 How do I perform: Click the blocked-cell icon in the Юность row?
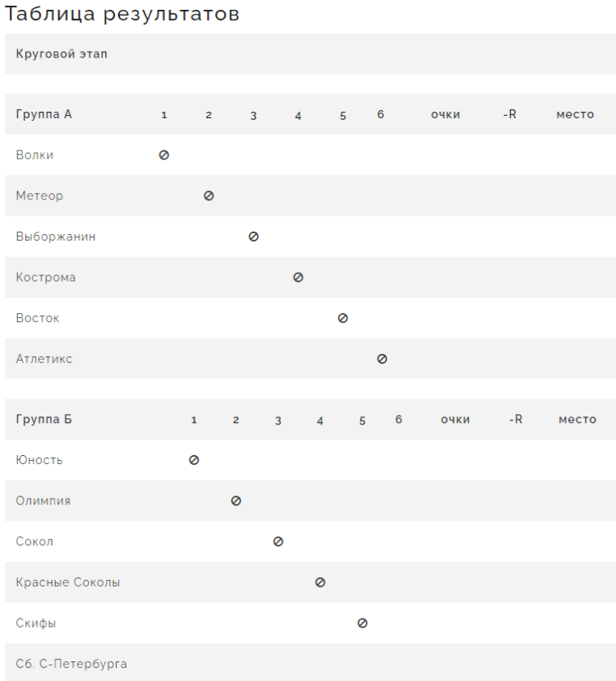[x=194, y=460]
